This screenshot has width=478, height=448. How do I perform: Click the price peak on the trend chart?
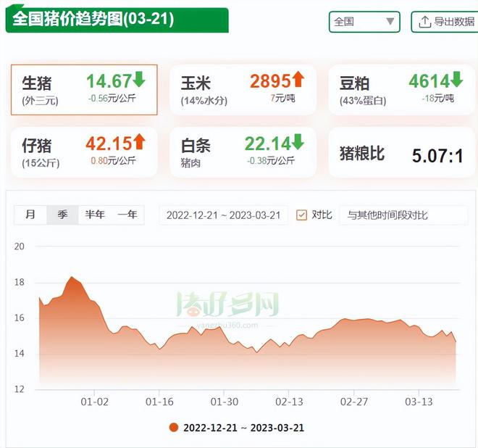(71, 278)
